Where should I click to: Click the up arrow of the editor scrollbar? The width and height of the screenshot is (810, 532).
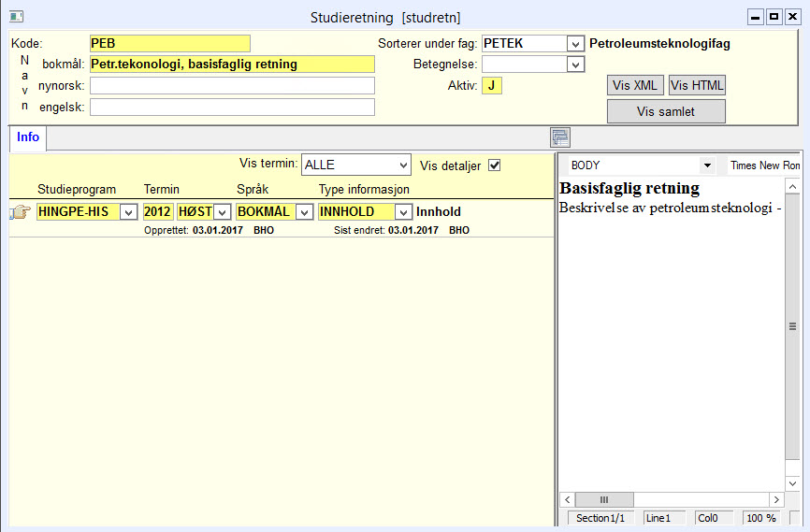pyautogui.click(x=792, y=186)
